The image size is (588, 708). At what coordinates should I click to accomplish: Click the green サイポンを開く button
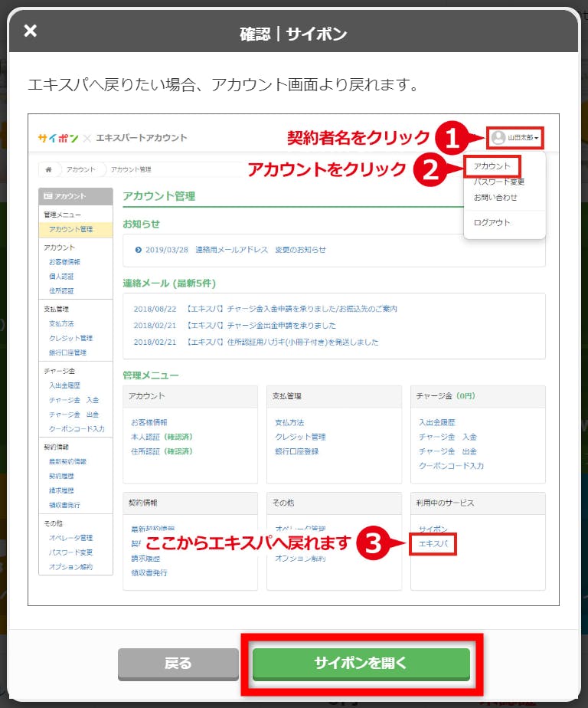(361, 664)
